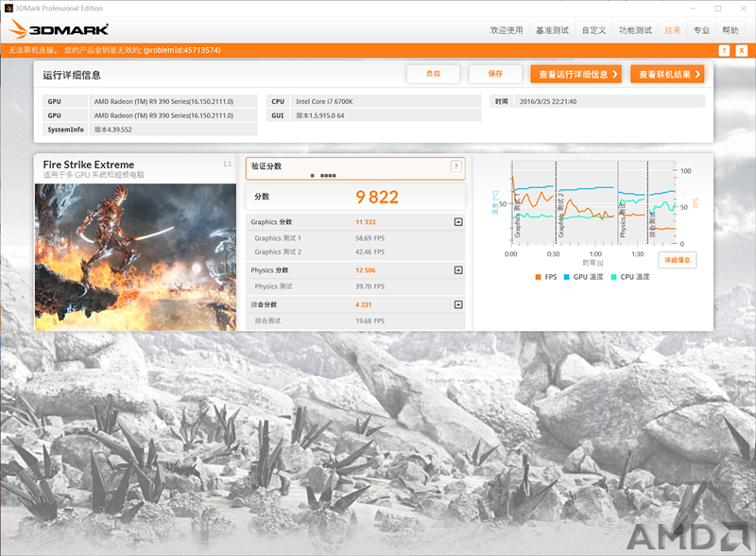Minimize the 3DMark window
756x556 pixels.
(x=694, y=9)
